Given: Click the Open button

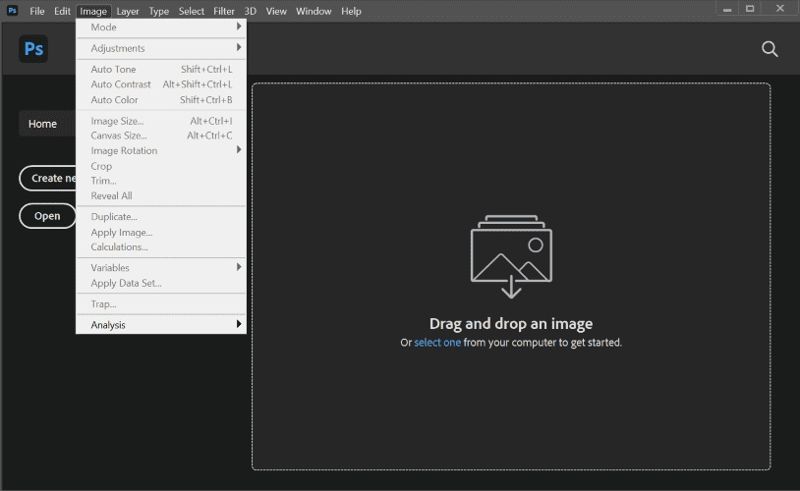Looking at the screenshot, I should coord(47,216).
